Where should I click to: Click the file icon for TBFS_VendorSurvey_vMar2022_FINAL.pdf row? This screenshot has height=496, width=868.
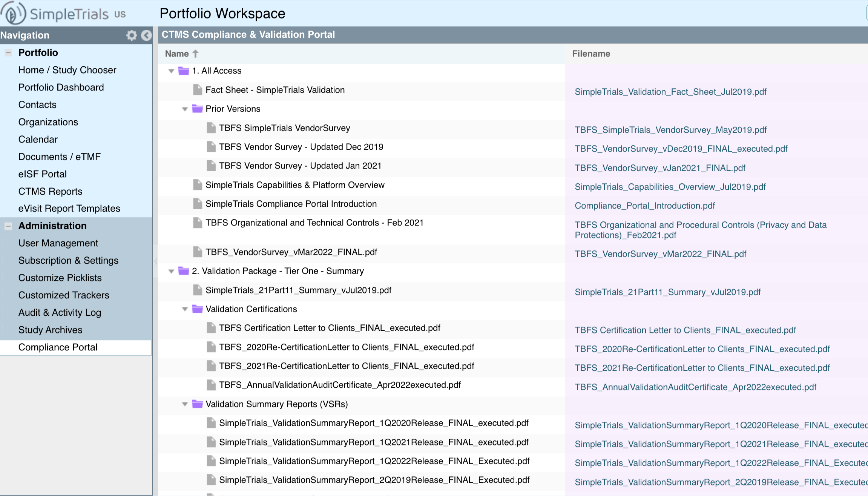point(198,252)
